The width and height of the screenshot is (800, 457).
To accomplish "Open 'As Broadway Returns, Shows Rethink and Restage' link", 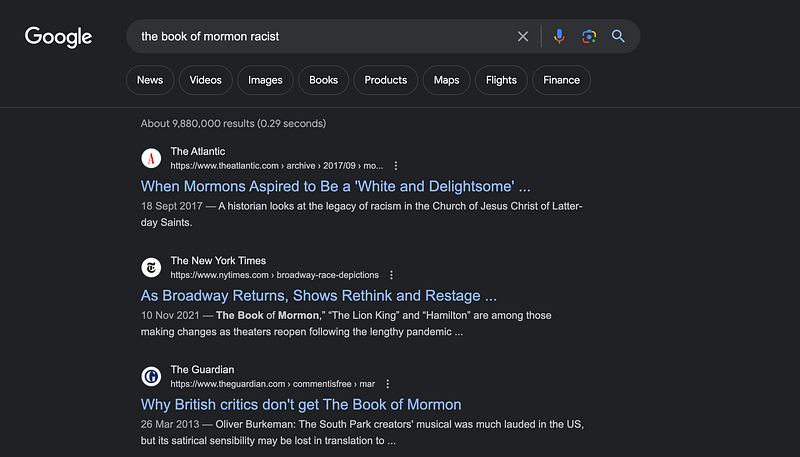I will [318, 295].
